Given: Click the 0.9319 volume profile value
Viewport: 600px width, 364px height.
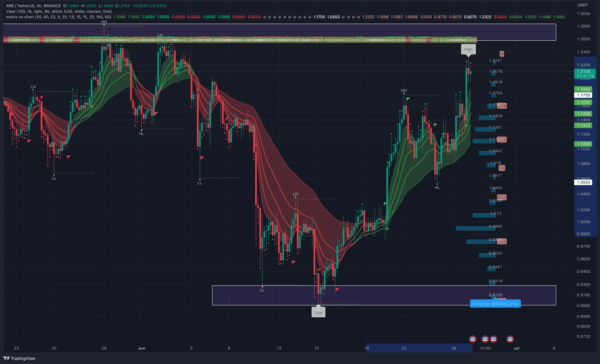Looking at the screenshot, I should (x=495, y=281).
